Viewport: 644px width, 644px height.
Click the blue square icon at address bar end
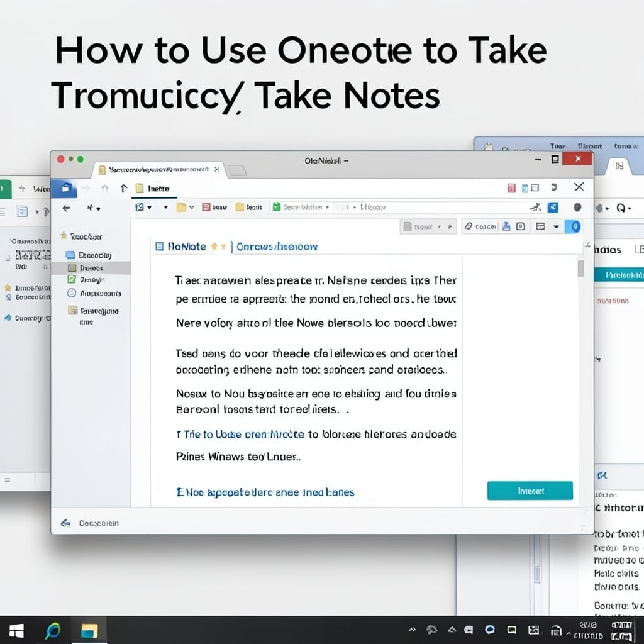(x=553, y=207)
